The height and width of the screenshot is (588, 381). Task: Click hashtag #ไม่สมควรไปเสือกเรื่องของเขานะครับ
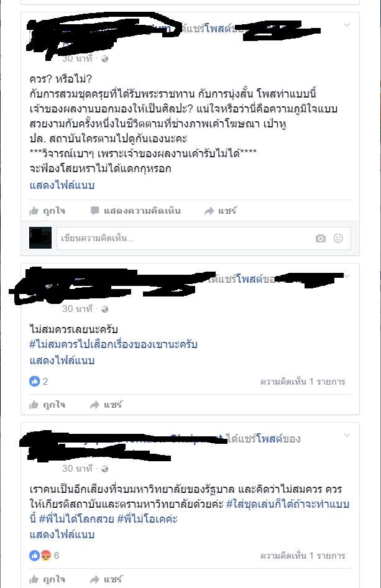click(x=113, y=344)
